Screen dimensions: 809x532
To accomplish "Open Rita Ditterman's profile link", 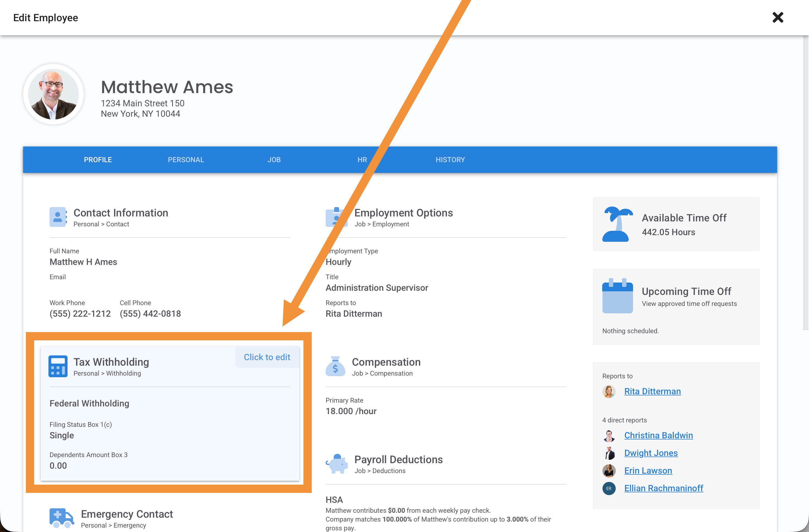I will click(x=652, y=391).
